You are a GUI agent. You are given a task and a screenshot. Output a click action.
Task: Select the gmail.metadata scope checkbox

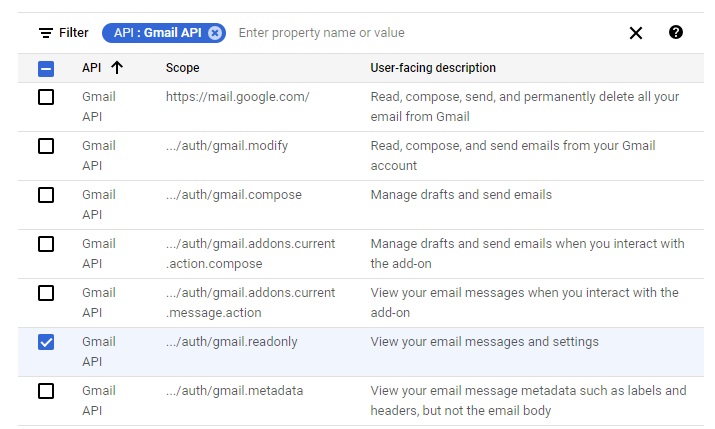point(46,391)
